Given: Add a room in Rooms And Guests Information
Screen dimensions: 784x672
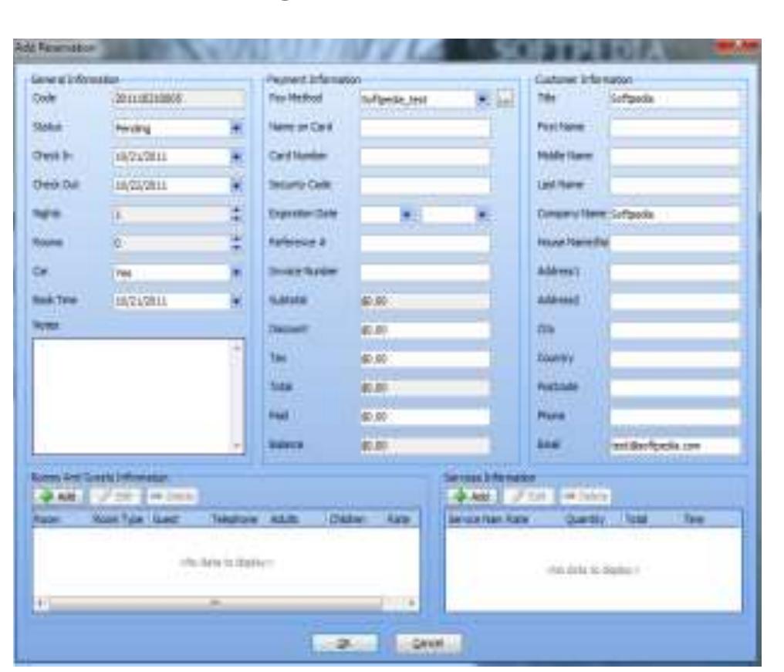Looking at the screenshot, I should point(59,496).
